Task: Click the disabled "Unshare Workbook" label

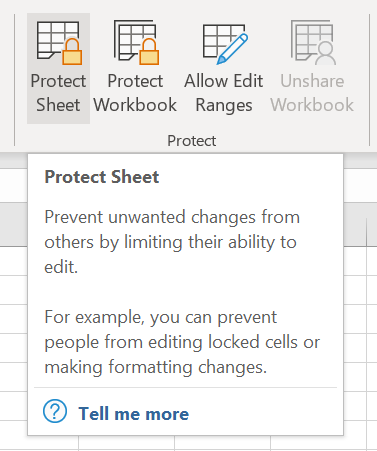Action: point(312,93)
